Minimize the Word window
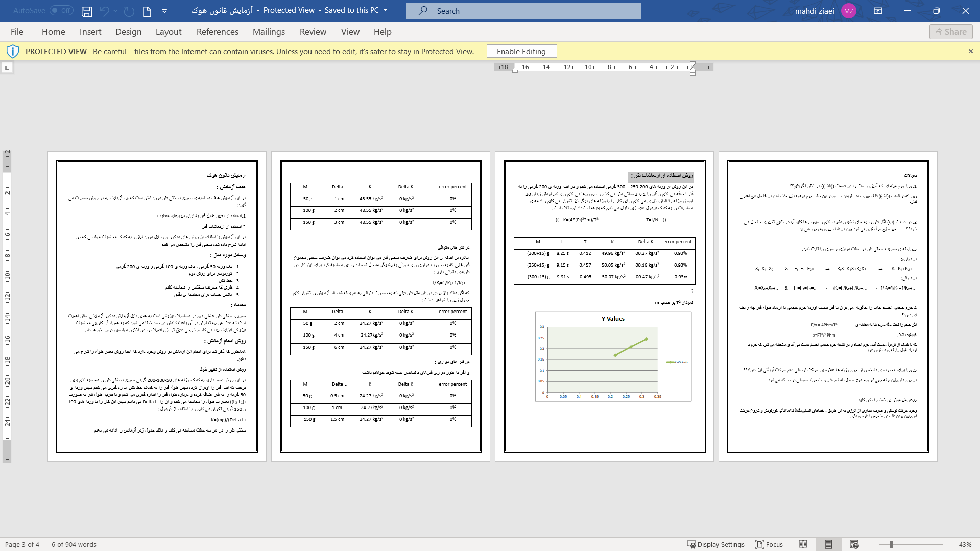The image size is (980, 551). [907, 11]
